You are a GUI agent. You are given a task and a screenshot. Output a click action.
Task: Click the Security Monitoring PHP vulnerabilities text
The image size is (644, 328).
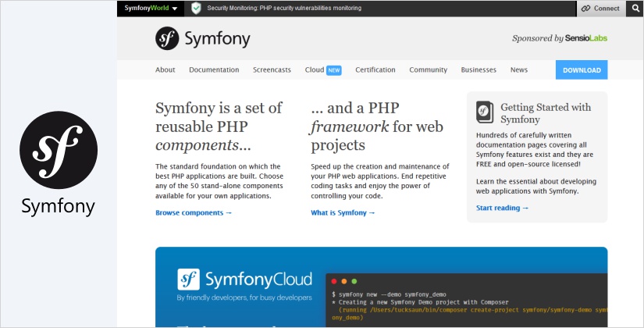point(284,9)
